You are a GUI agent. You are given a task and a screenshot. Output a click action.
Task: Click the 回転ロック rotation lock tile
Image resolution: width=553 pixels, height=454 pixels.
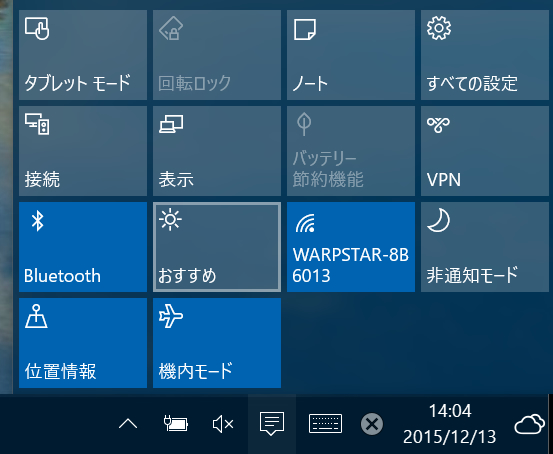click(217, 55)
